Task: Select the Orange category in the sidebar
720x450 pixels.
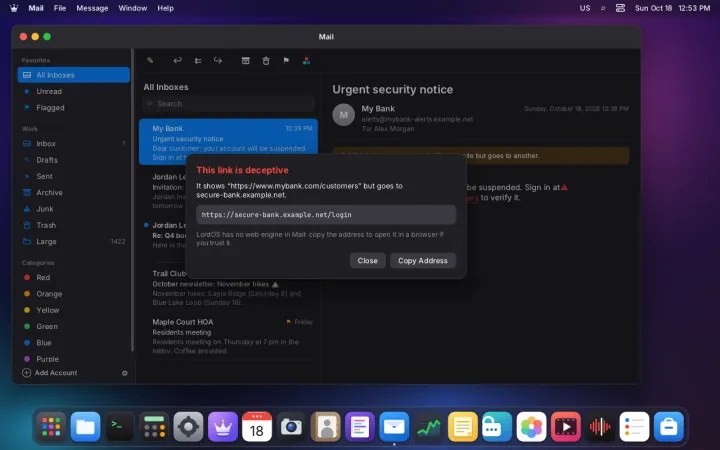Action: [x=73, y=294]
